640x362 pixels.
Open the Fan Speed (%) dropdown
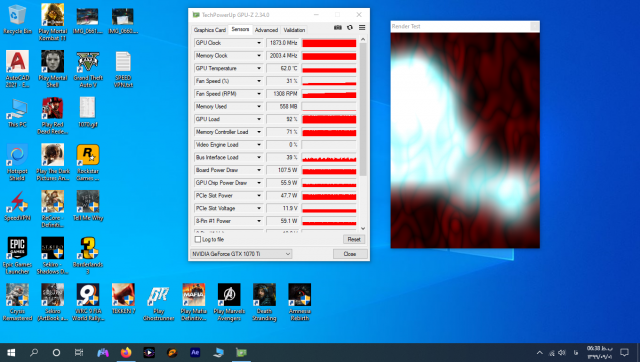tap(259, 81)
